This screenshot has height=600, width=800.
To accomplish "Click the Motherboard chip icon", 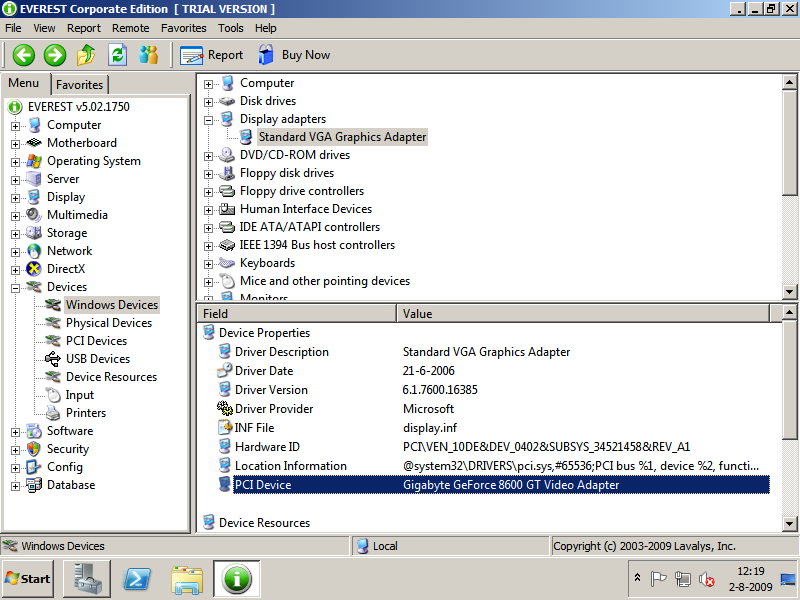I will pos(34,143).
